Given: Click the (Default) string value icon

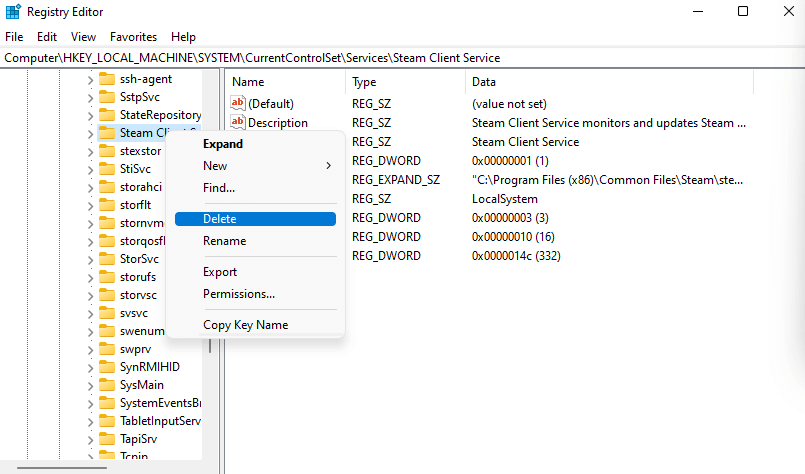Looking at the screenshot, I should click(238, 103).
